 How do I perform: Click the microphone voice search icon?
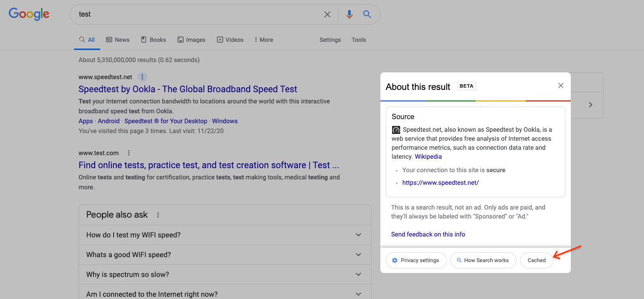coord(349,14)
